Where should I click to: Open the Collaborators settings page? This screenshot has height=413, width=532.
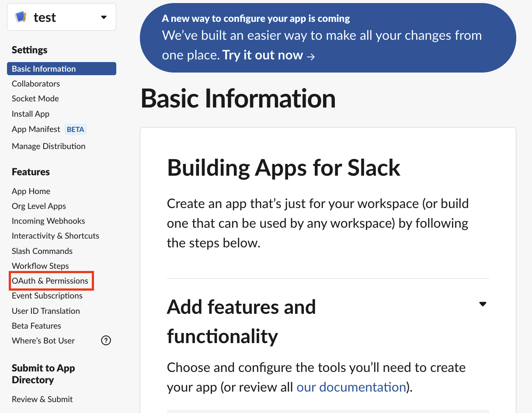[36, 83]
